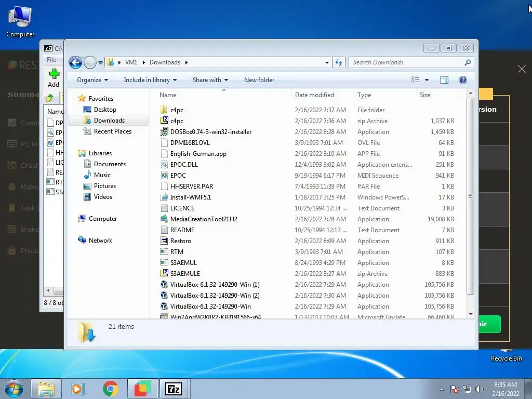
Task: Select EPOC.DLL file icon
Action: tap(164, 164)
